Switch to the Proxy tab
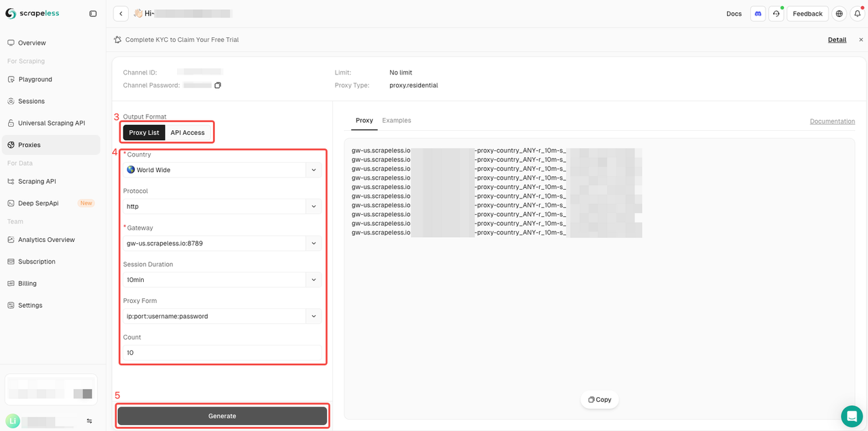Image resolution: width=868 pixels, height=431 pixels. 364,120
